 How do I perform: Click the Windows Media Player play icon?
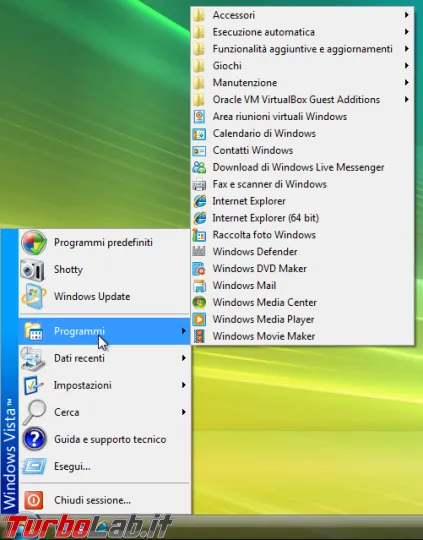(199, 319)
